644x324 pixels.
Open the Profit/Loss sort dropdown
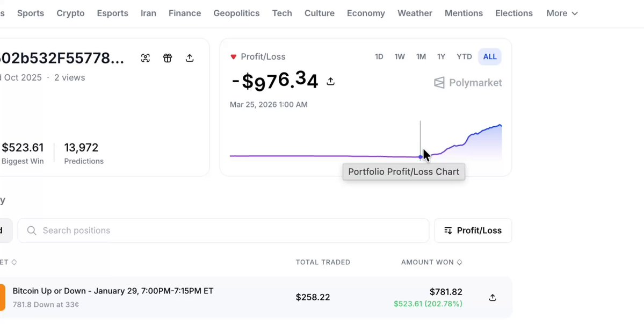(x=473, y=231)
